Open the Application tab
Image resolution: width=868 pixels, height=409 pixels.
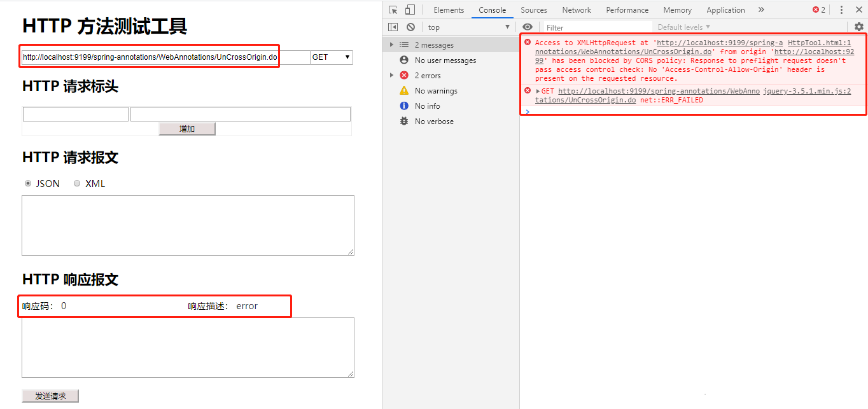click(x=725, y=10)
